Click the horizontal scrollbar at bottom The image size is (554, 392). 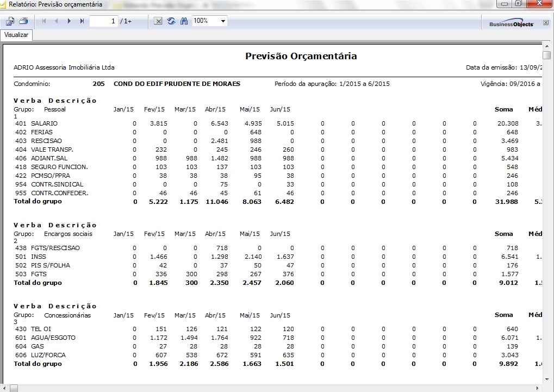click(272, 388)
